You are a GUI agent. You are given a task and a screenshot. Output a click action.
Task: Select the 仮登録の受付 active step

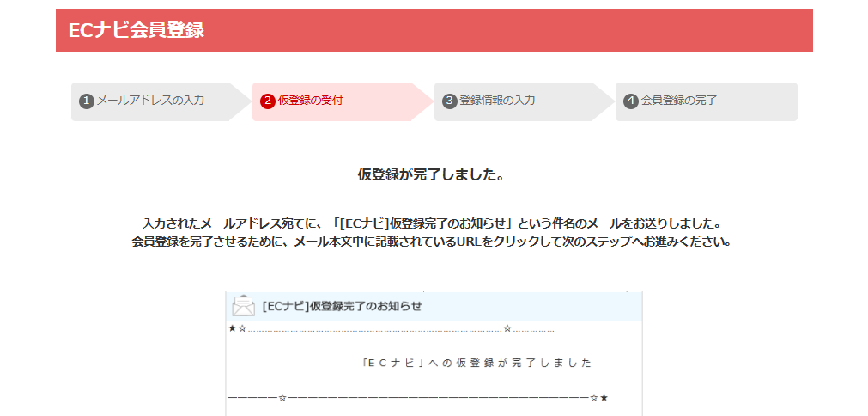coord(310,101)
